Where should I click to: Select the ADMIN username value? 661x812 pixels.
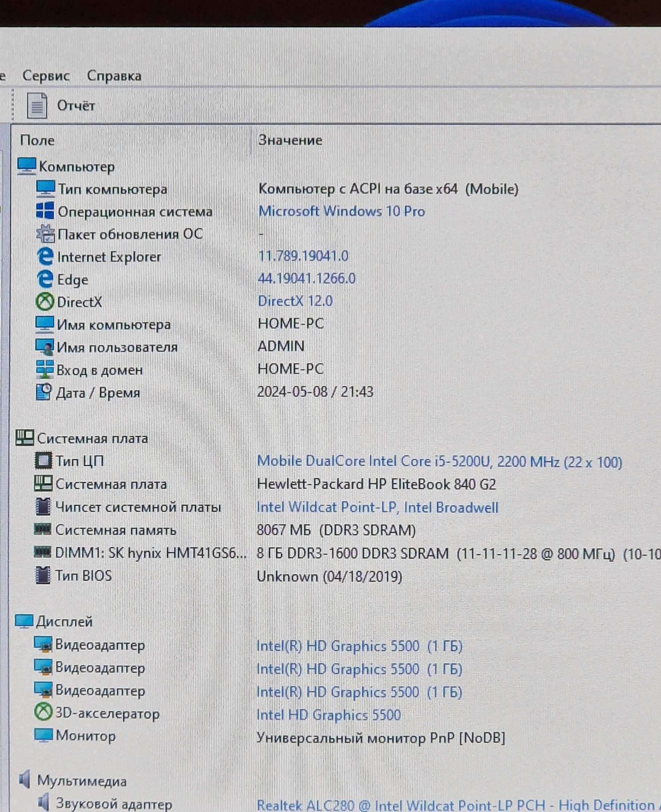coord(281,346)
